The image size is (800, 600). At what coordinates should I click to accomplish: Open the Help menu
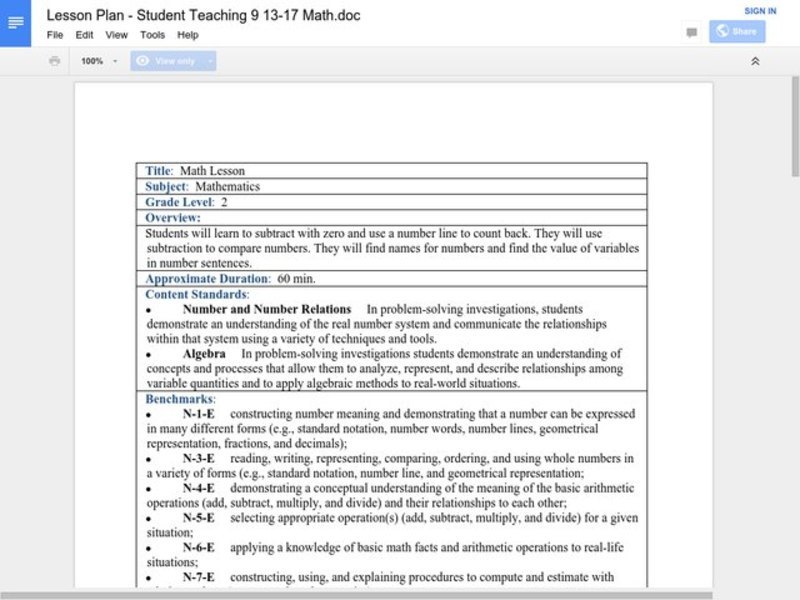coord(186,35)
